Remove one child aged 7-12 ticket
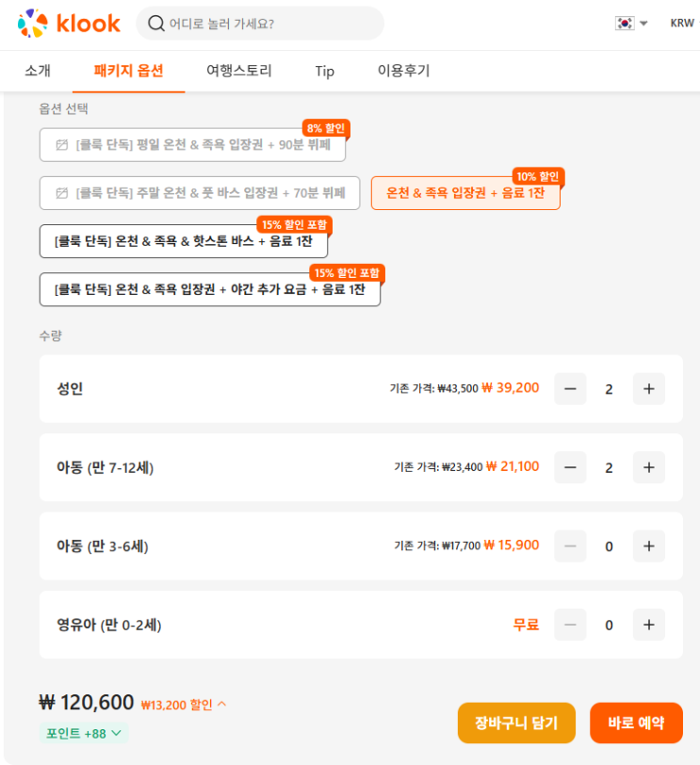The width and height of the screenshot is (700, 765). point(570,467)
